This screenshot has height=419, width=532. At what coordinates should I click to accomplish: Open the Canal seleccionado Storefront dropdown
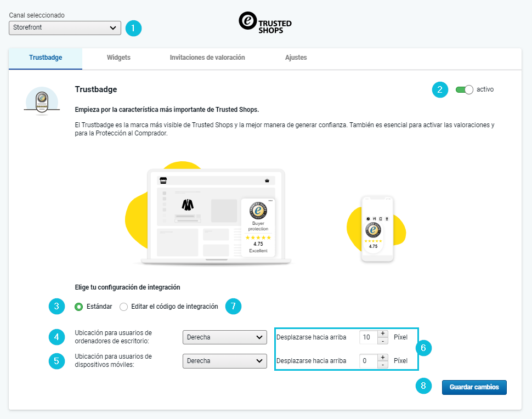coord(65,28)
